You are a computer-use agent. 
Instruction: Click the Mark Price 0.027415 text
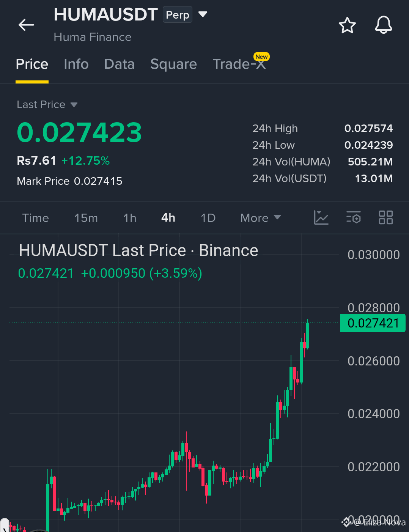[69, 181]
